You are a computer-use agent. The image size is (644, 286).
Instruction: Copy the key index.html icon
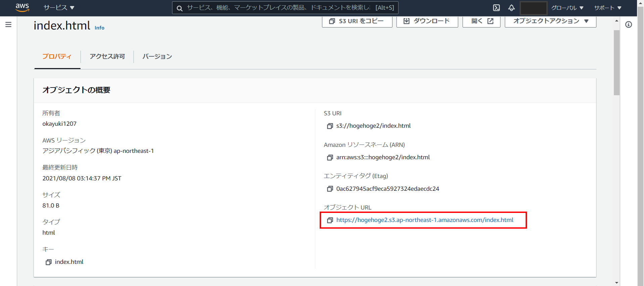click(49, 262)
